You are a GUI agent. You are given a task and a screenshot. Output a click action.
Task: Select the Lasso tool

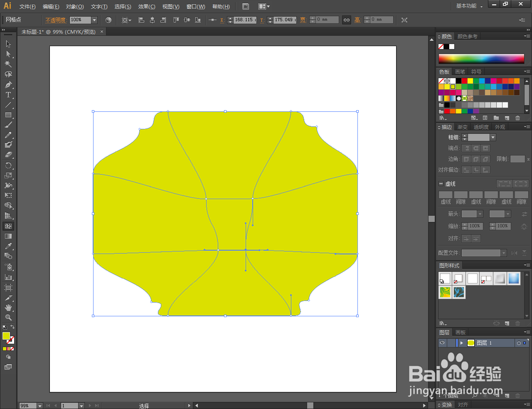click(8, 74)
